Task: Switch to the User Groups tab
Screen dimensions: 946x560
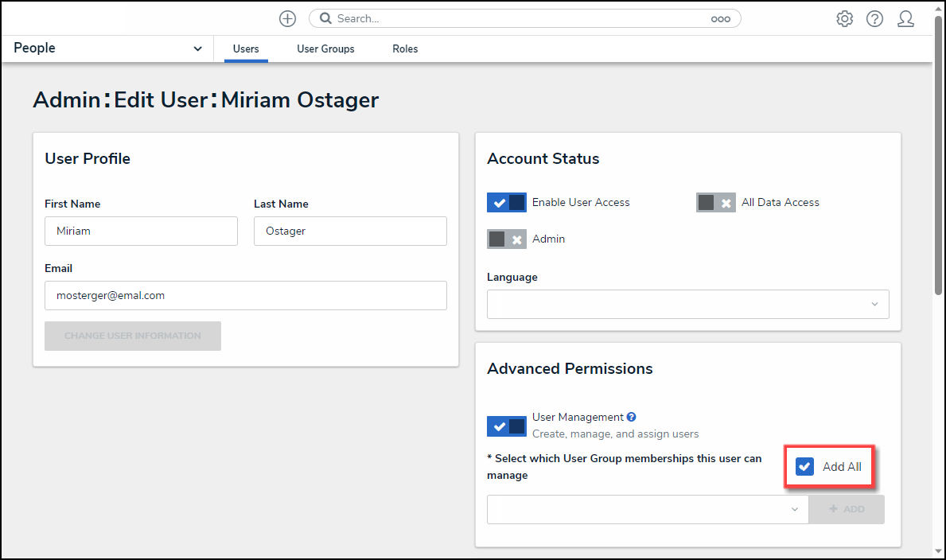Action: tap(325, 49)
